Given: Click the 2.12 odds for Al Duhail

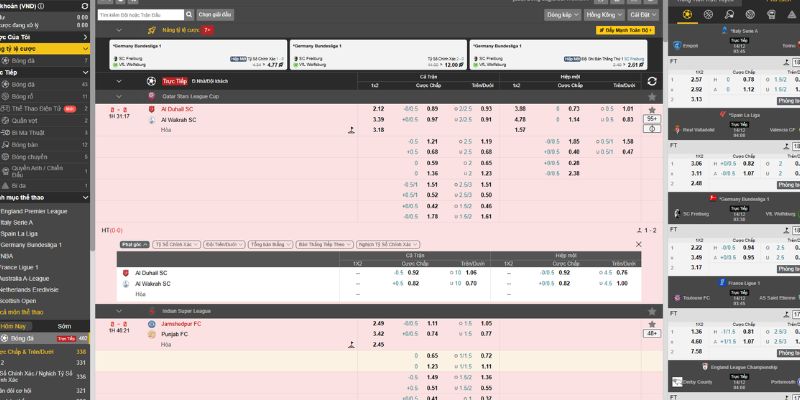Looking at the screenshot, I should [x=378, y=108].
